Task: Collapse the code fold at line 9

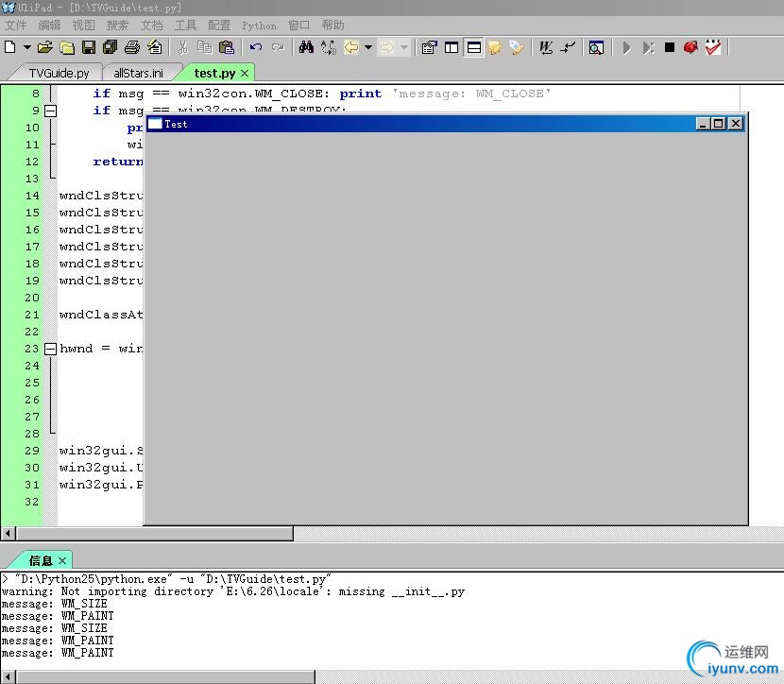Action: point(50,111)
